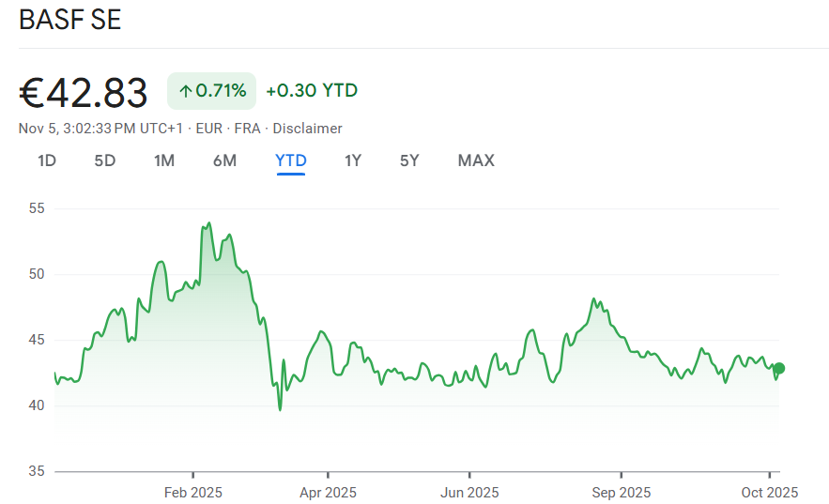Open the 6M time range
This screenshot has width=829, height=504.
point(224,160)
